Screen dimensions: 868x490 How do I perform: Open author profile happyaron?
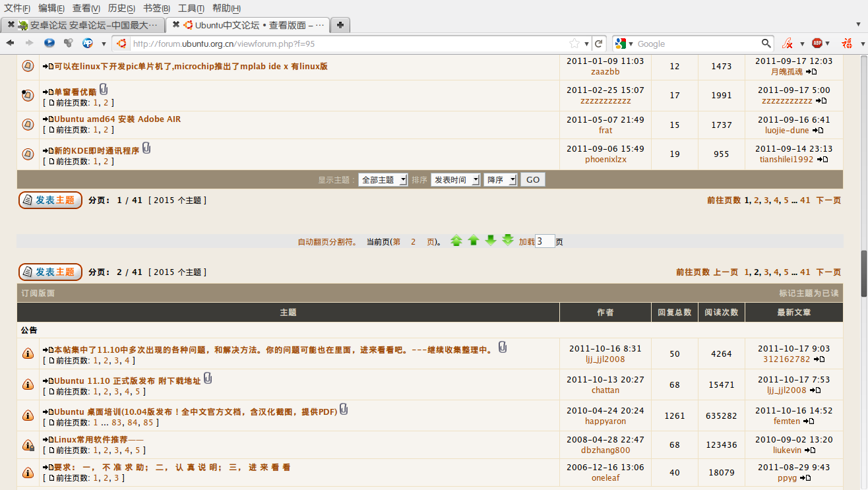pyautogui.click(x=605, y=421)
